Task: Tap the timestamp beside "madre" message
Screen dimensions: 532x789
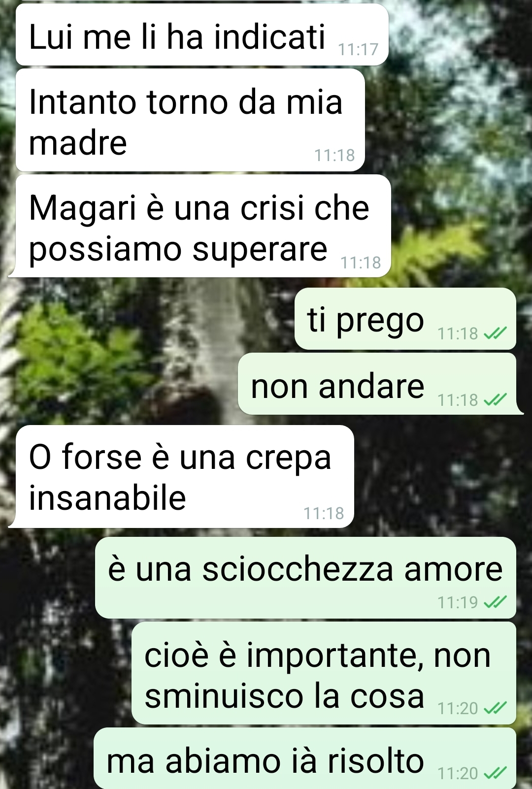Action: [x=334, y=155]
